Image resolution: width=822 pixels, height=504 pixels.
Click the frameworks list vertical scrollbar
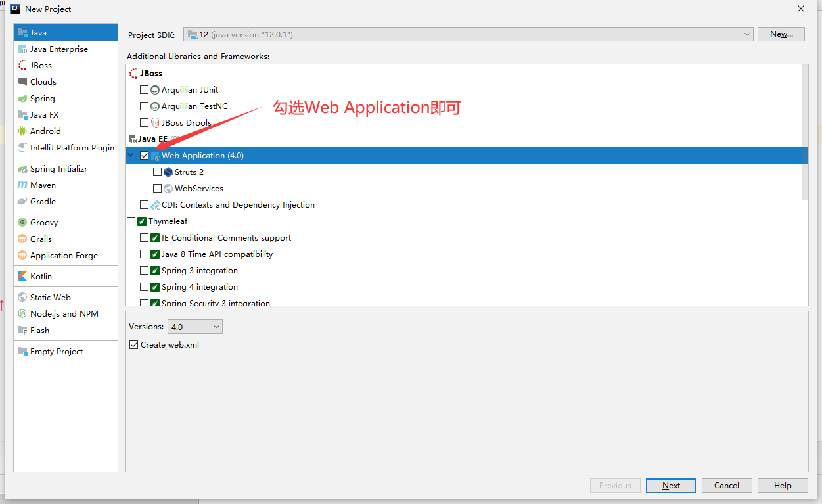(x=805, y=131)
